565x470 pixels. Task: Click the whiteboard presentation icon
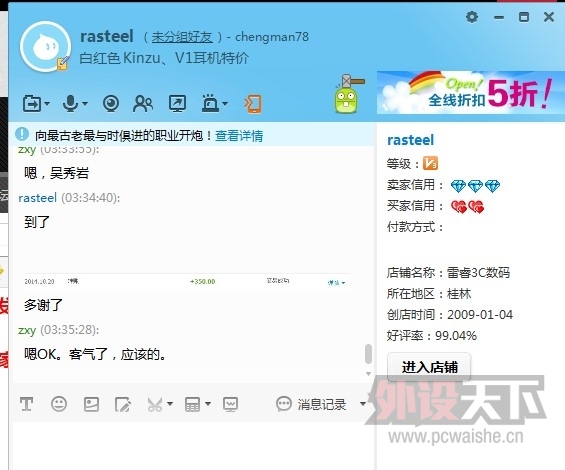coord(230,404)
